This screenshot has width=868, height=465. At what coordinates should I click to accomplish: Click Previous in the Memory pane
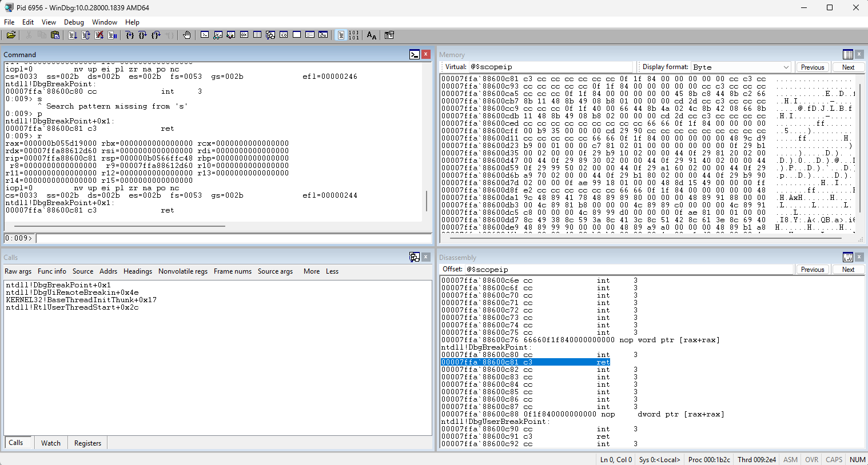[813, 67]
